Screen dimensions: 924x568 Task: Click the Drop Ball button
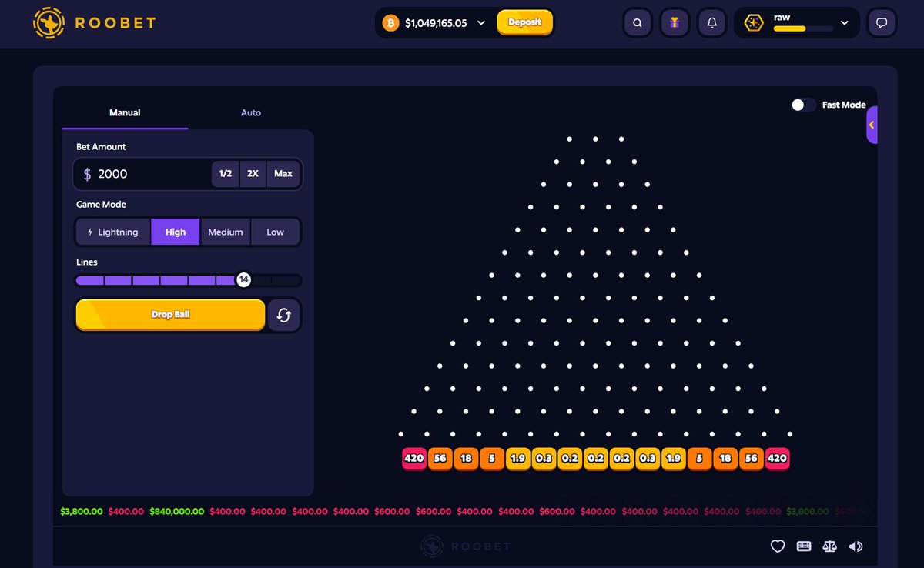(x=170, y=315)
